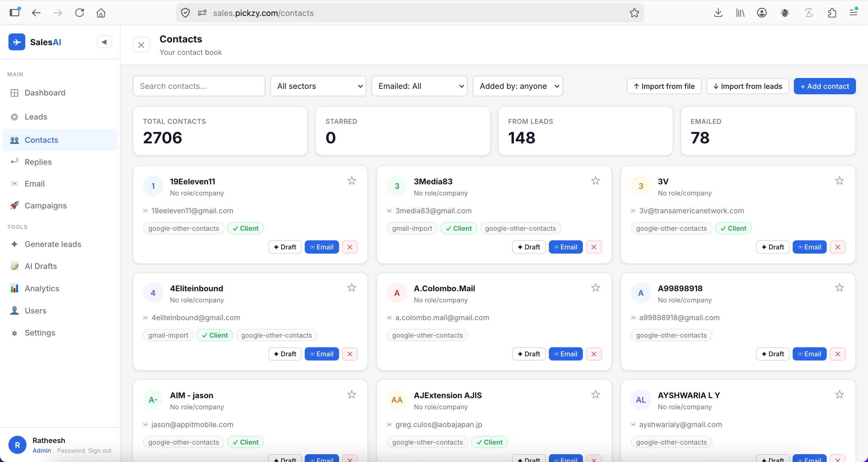Go to Leads in the sidebar
The image size is (868, 462).
point(60,117)
